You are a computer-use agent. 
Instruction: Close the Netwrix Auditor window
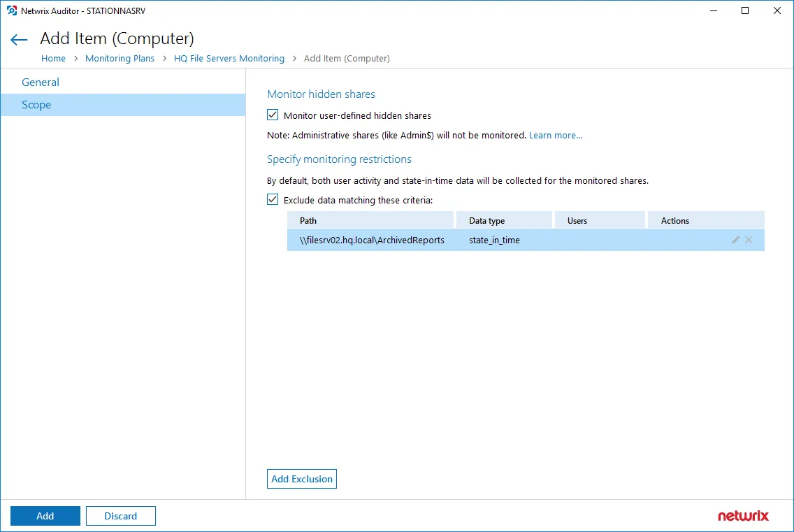pyautogui.click(x=777, y=10)
